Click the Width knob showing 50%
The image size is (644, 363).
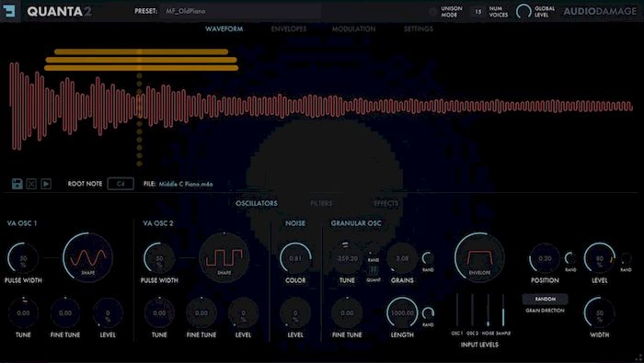click(x=600, y=312)
